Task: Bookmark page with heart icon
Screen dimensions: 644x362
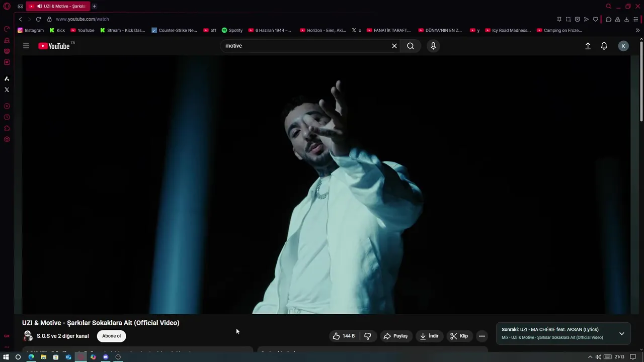Action: click(x=595, y=19)
